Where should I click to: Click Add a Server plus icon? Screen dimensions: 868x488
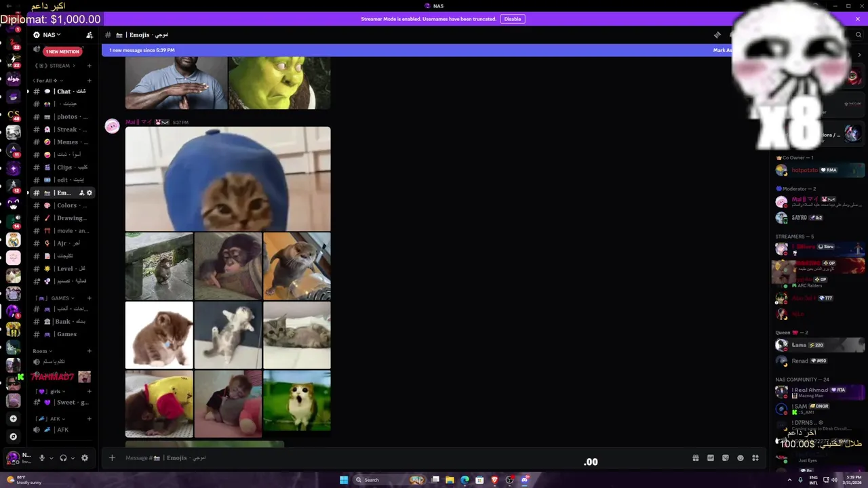tap(13, 419)
